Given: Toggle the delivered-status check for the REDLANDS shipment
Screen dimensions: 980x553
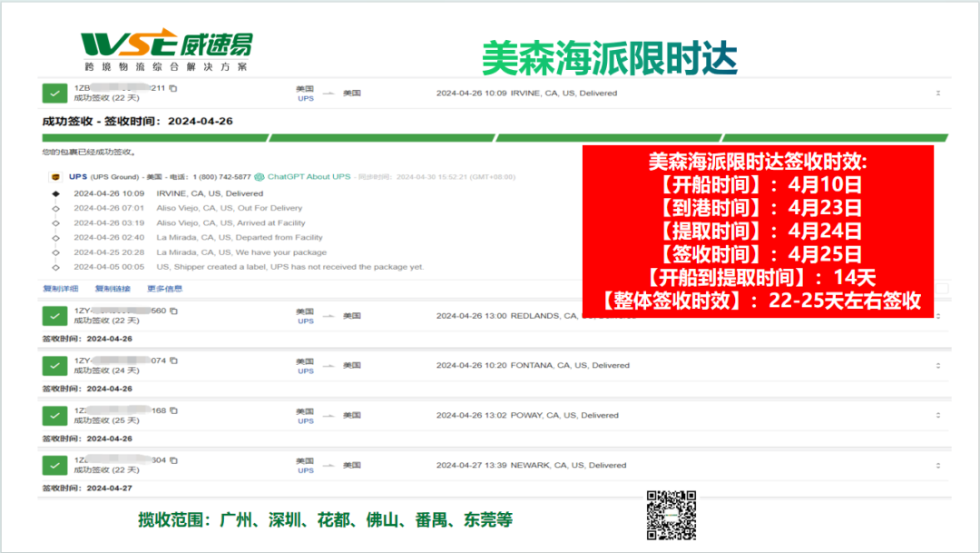Looking at the screenshot, I should point(55,315).
